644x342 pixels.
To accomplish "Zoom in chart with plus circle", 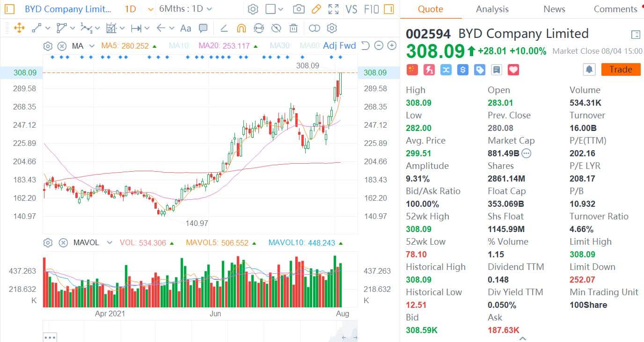I will coord(392,46).
